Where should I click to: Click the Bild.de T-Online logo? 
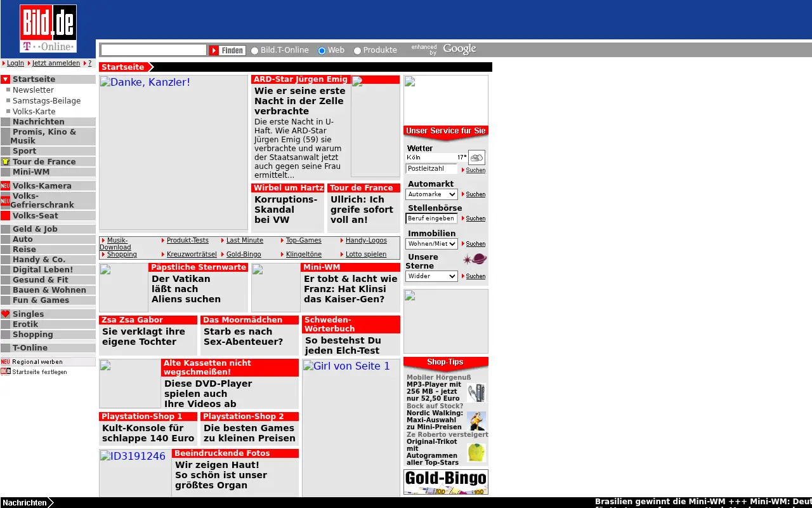(48, 29)
